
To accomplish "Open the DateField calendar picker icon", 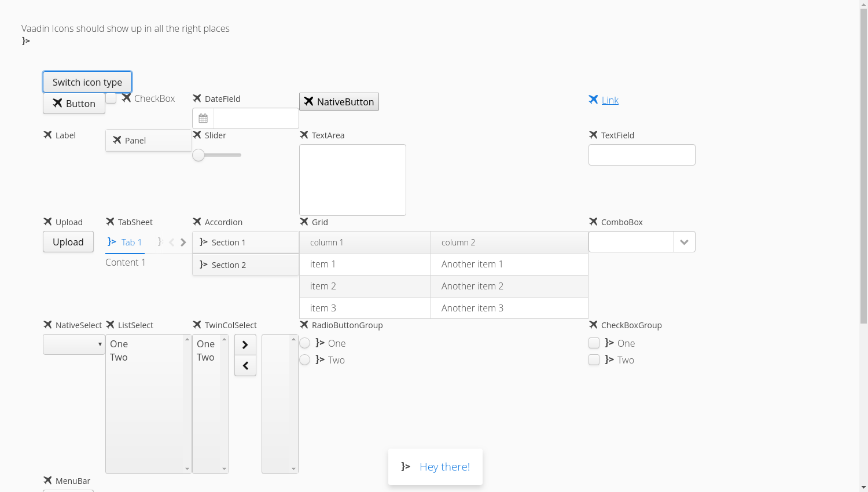I will coord(203,118).
